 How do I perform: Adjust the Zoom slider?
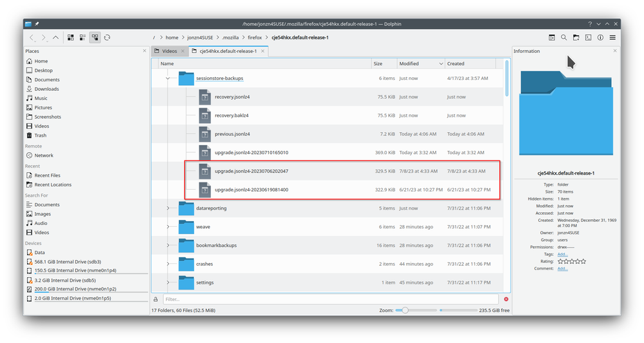[416, 310]
